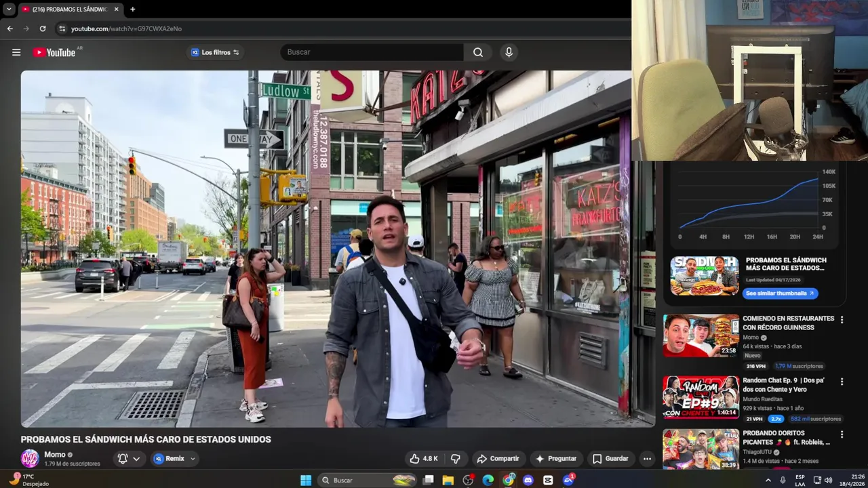Screen dimensions: 868x488
Task: Click Guardar to save video
Action: 610,459
